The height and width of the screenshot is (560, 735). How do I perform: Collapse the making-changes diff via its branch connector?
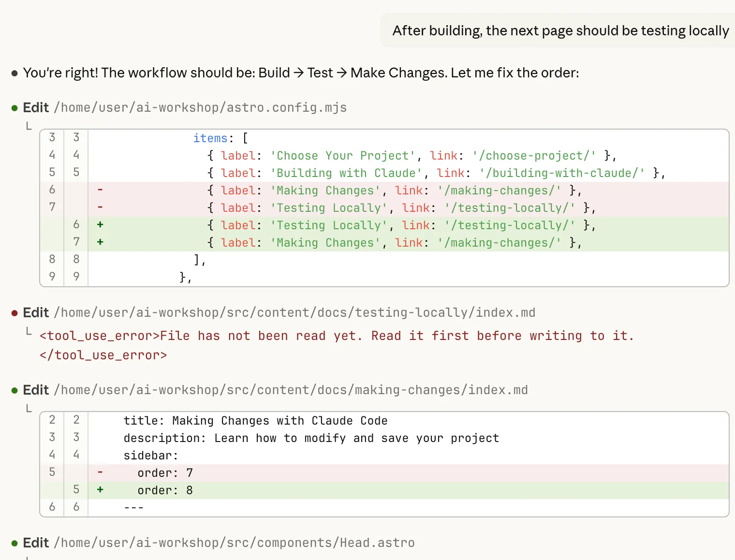click(29, 409)
